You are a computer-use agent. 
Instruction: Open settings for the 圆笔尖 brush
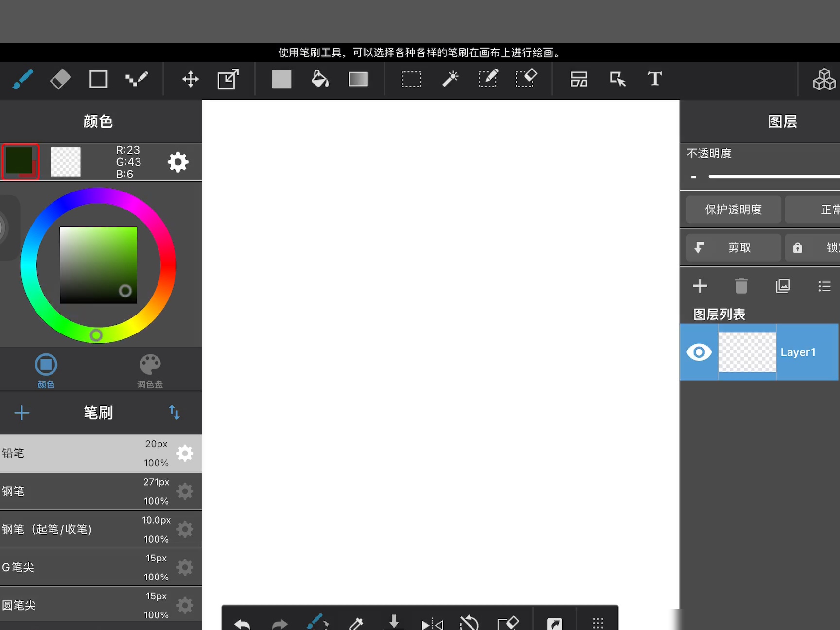[x=185, y=605]
